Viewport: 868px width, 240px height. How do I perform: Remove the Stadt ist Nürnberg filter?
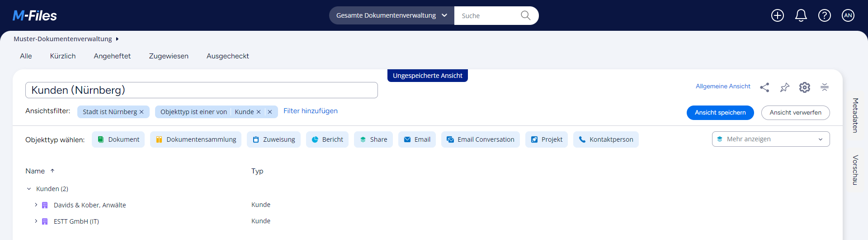[x=142, y=112]
